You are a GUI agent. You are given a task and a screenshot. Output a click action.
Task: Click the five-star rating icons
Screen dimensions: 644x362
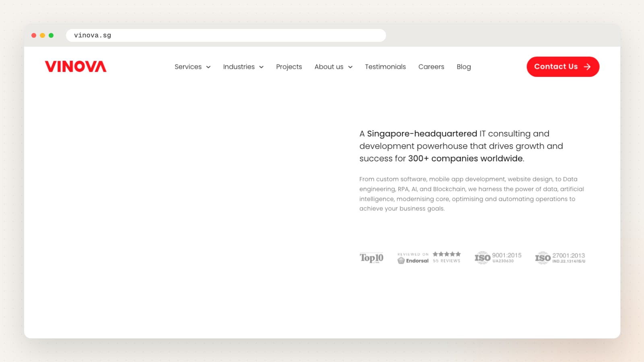point(447,254)
